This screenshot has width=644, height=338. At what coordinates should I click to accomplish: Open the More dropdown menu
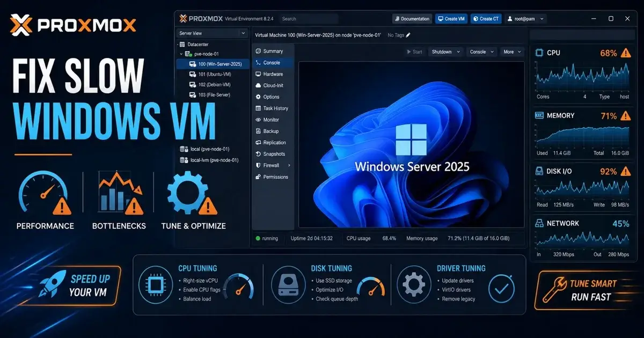(512, 52)
